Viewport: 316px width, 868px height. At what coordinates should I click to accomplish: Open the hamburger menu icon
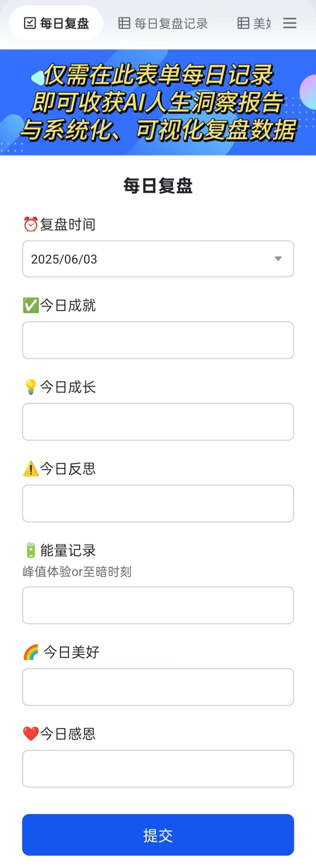click(289, 23)
